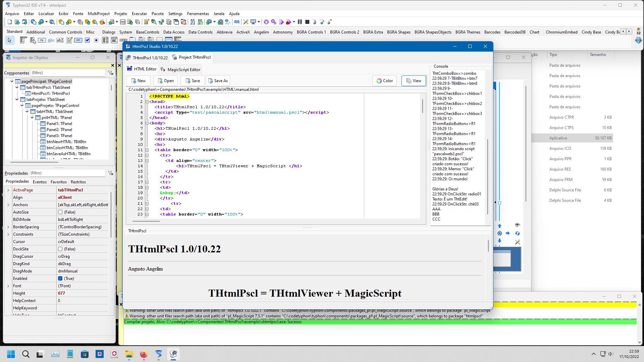Screen dimensions: 644x362
Task: Open the Ferramentas menu
Action: coord(198,14)
